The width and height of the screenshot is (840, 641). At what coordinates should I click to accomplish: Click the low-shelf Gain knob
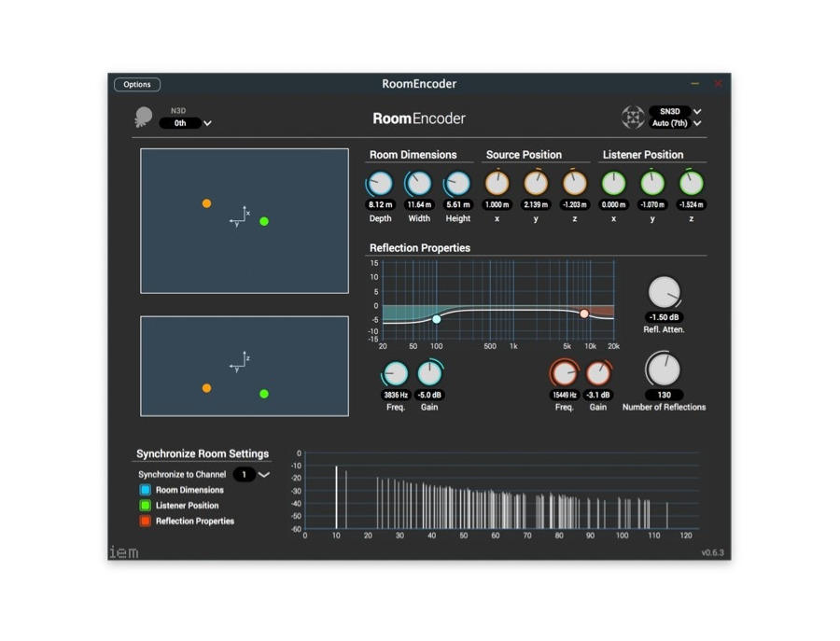[429, 373]
